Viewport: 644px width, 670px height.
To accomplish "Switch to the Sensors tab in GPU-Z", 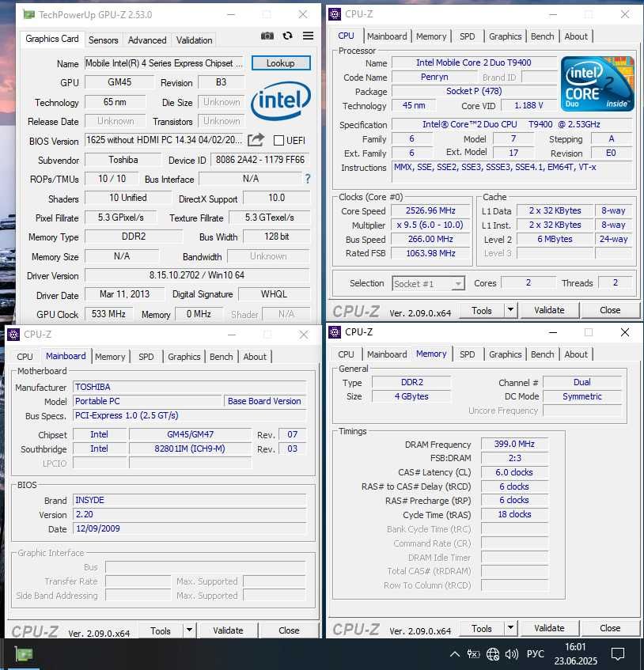I will click(x=104, y=40).
